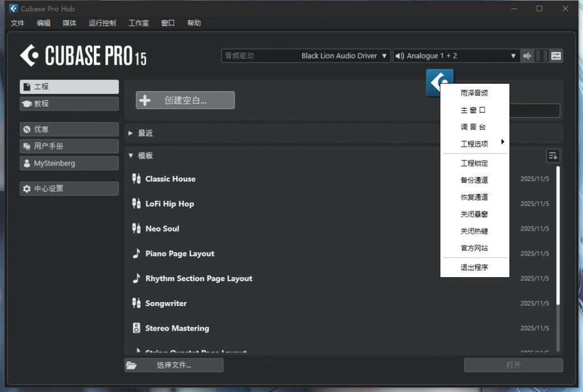Click the Piano Page Layout note icon

click(137, 253)
